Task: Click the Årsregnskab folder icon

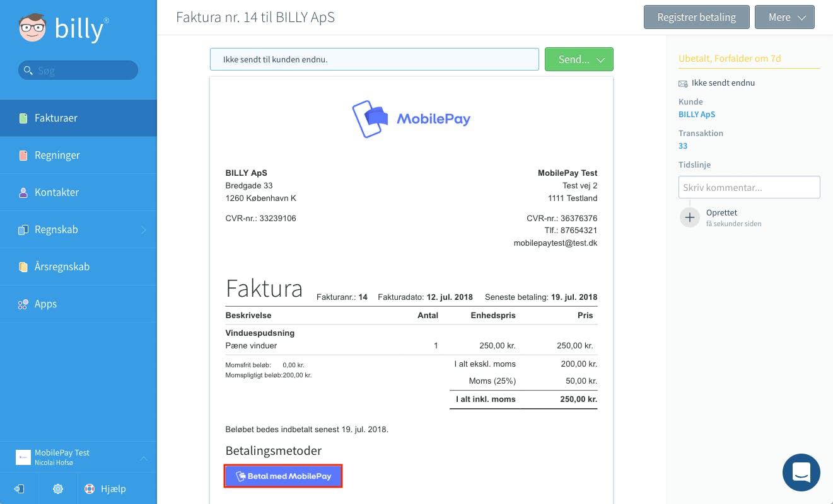Action: (x=23, y=267)
